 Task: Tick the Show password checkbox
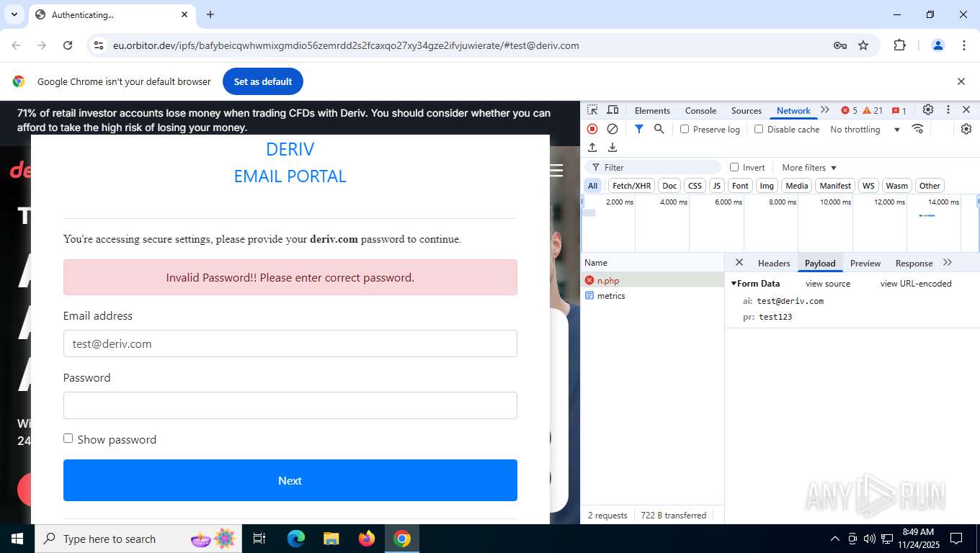pos(68,439)
